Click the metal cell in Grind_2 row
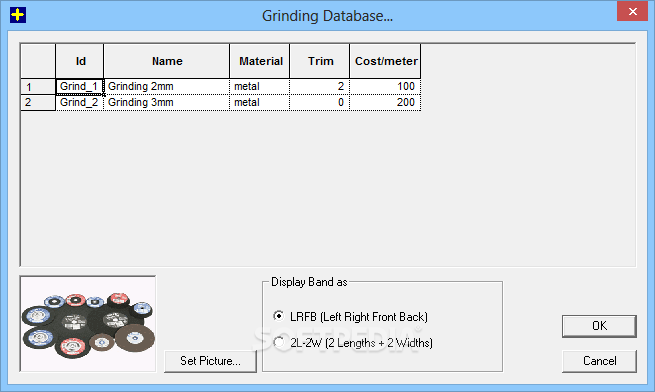The height and width of the screenshot is (392, 655). [260, 102]
